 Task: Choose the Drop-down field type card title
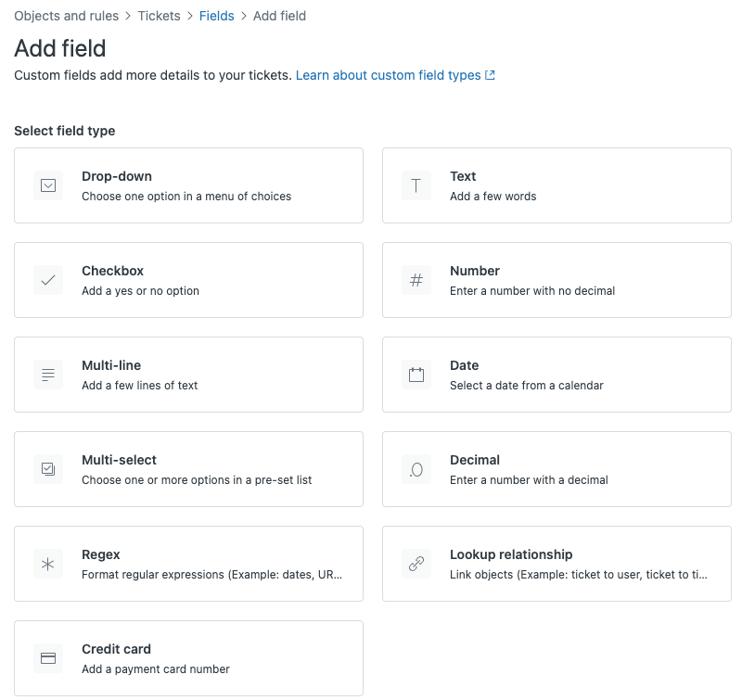click(117, 176)
